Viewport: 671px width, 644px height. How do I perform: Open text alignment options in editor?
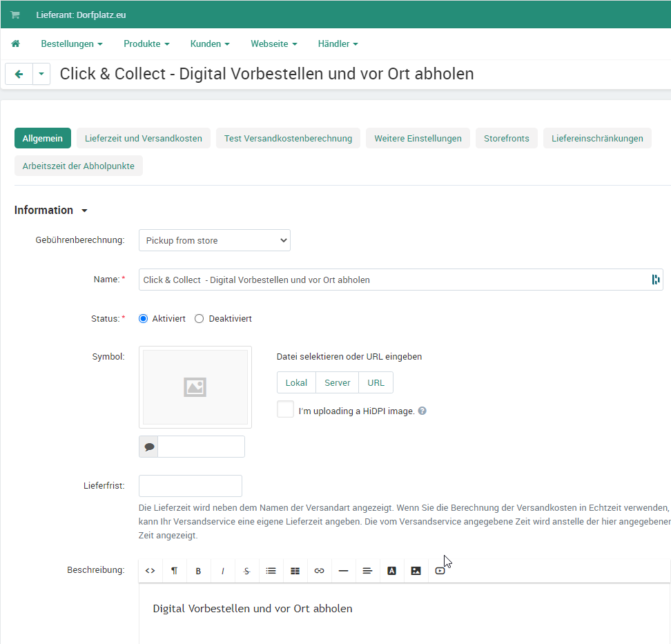[x=367, y=571]
